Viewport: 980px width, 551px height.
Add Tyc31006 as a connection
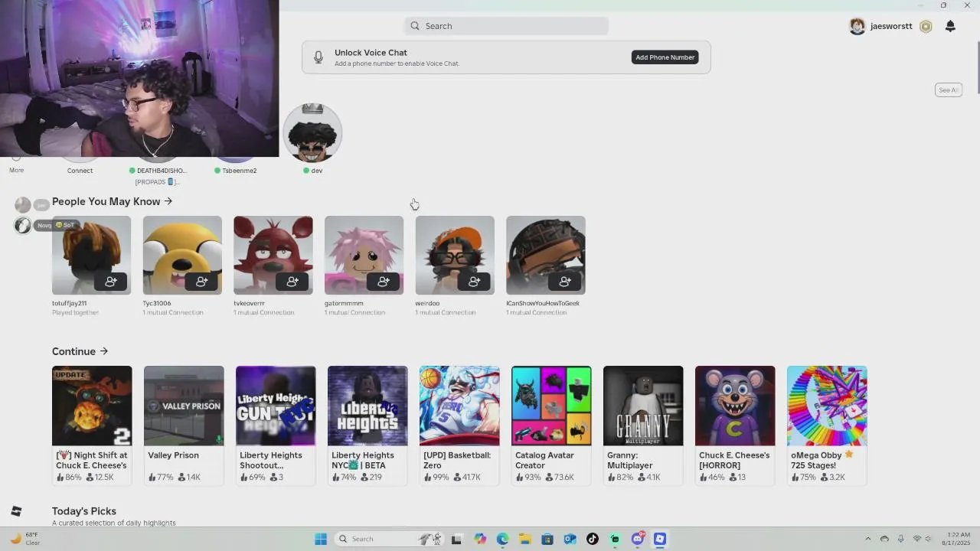(202, 282)
